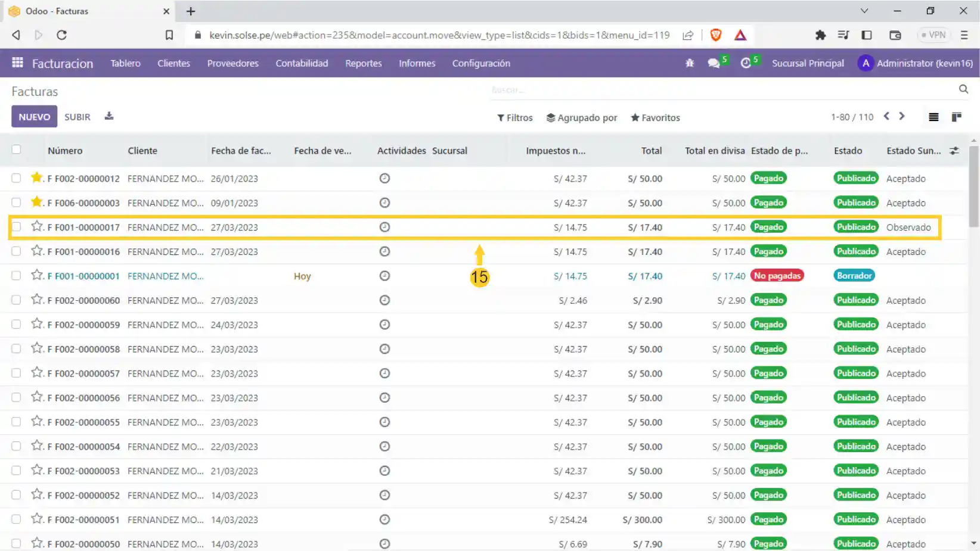Open the Clientes menu
This screenshot has width=980, height=551.
[173, 63]
